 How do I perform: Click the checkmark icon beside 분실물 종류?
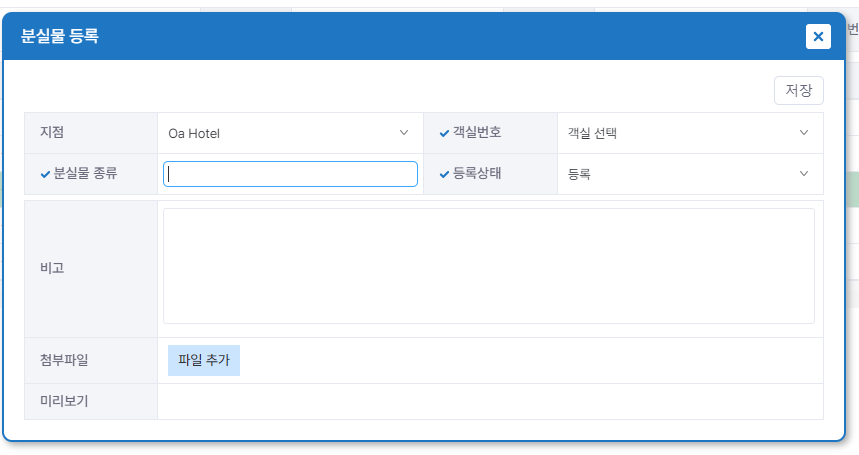[45, 175]
